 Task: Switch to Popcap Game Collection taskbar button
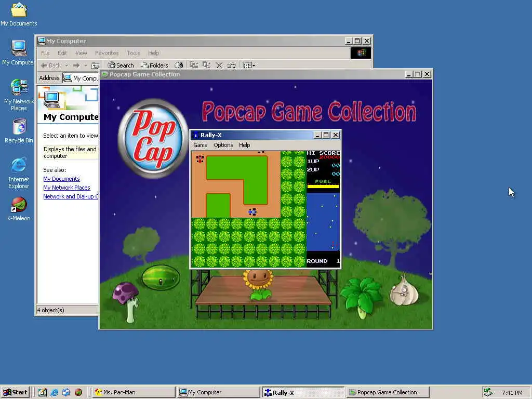pos(388,392)
